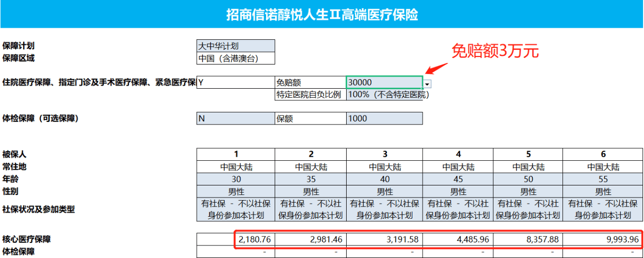This screenshot has height=258, width=644.
Task: Select the age cell 30
Action: coord(236,179)
